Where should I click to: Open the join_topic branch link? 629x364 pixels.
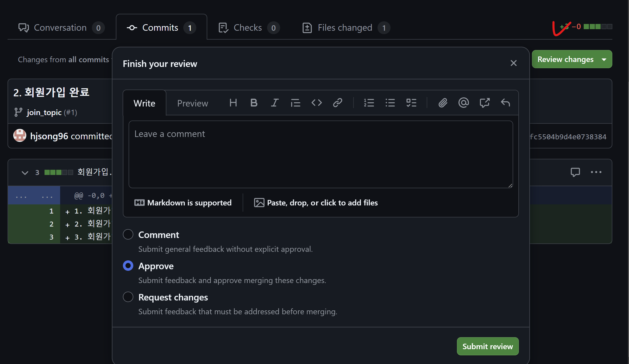click(44, 112)
